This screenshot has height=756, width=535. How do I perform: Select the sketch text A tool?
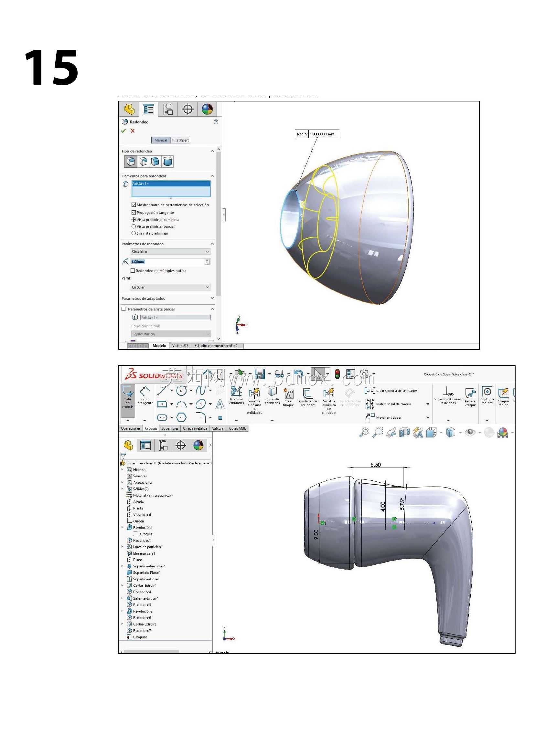coord(220,404)
